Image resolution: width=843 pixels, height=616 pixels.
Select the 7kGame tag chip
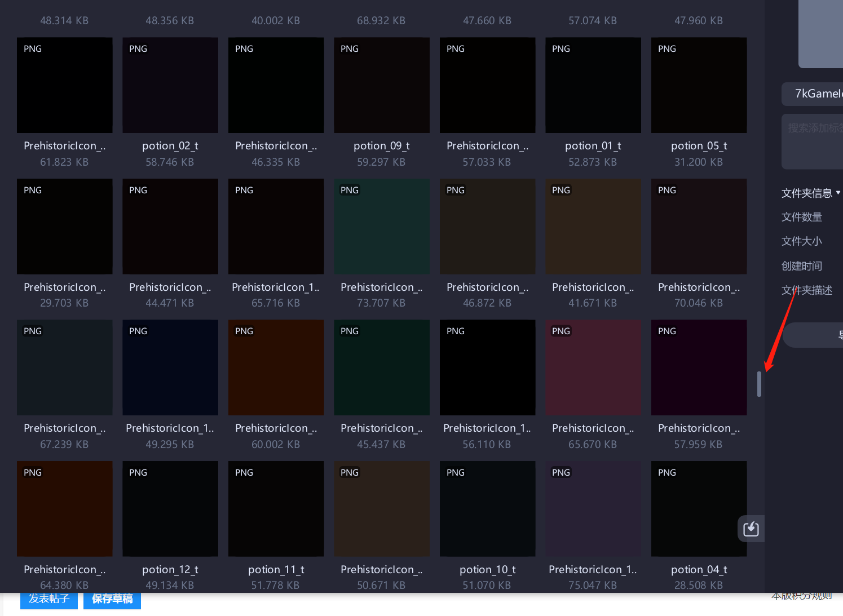point(813,94)
